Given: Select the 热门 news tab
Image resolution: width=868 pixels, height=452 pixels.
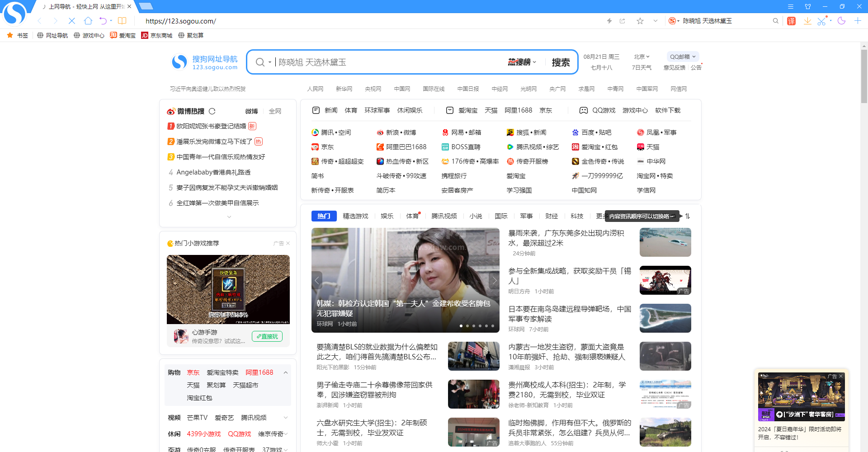Looking at the screenshot, I should 324,216.
